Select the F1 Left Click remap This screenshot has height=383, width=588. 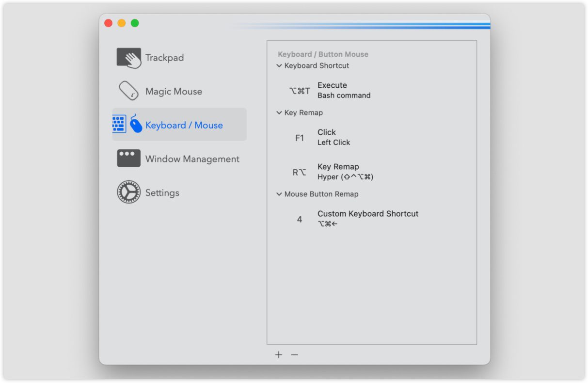334,137
